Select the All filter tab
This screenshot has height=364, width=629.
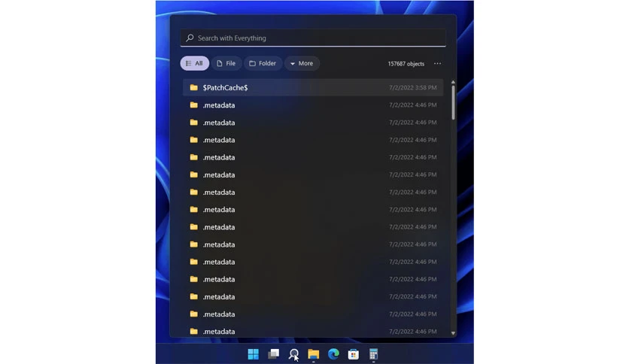[195, 63]
